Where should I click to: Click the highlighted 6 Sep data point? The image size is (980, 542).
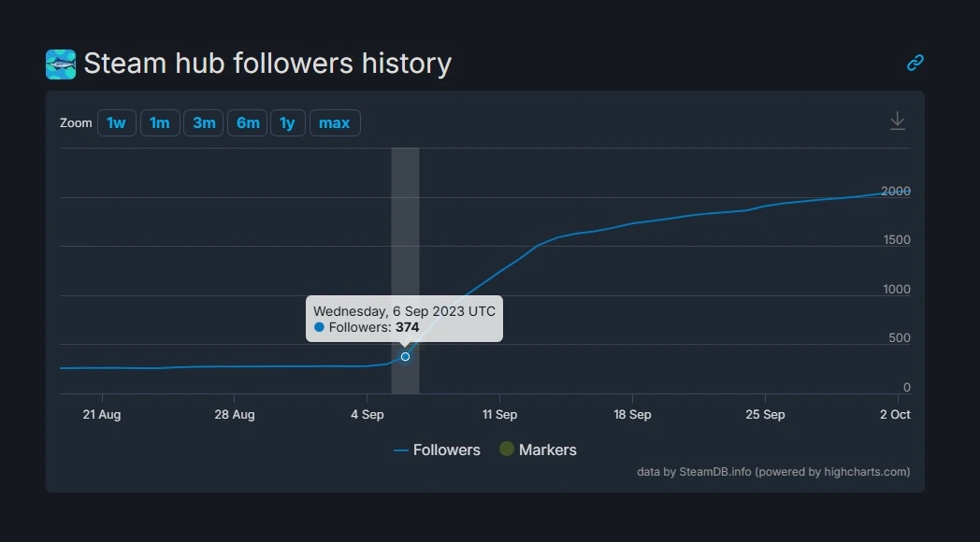point(405,356)
